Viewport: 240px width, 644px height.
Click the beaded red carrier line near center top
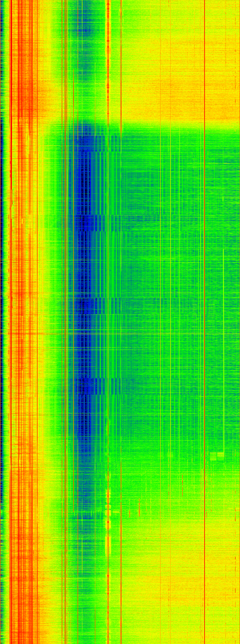pyautogui.click(x=108, y=50)
